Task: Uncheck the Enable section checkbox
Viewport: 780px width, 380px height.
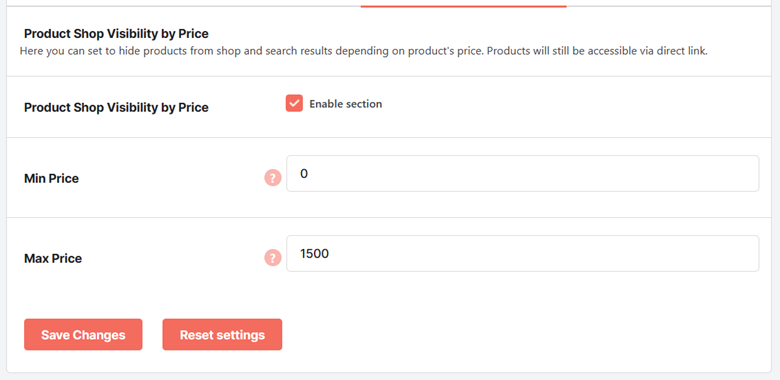Action: point(294,103)
